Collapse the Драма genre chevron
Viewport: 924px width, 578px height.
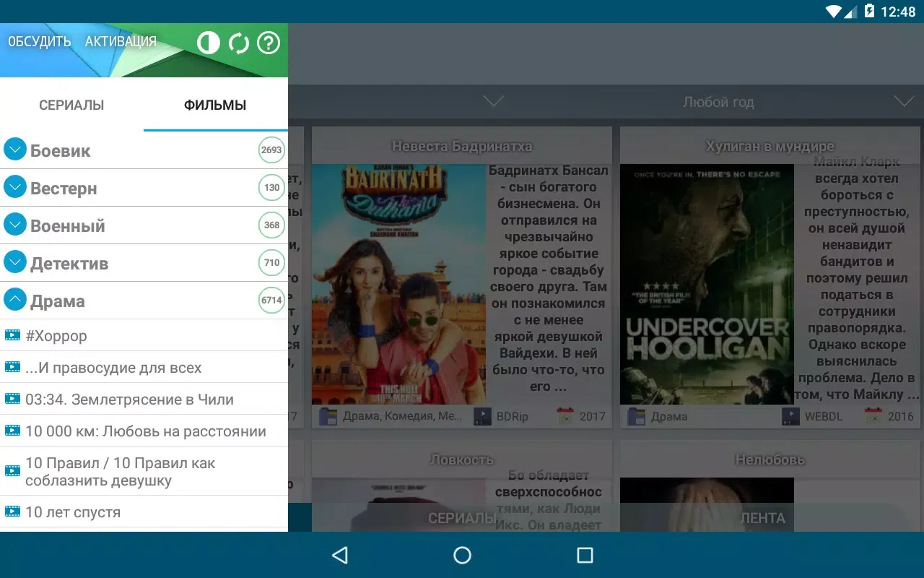(x=15, y=300)
